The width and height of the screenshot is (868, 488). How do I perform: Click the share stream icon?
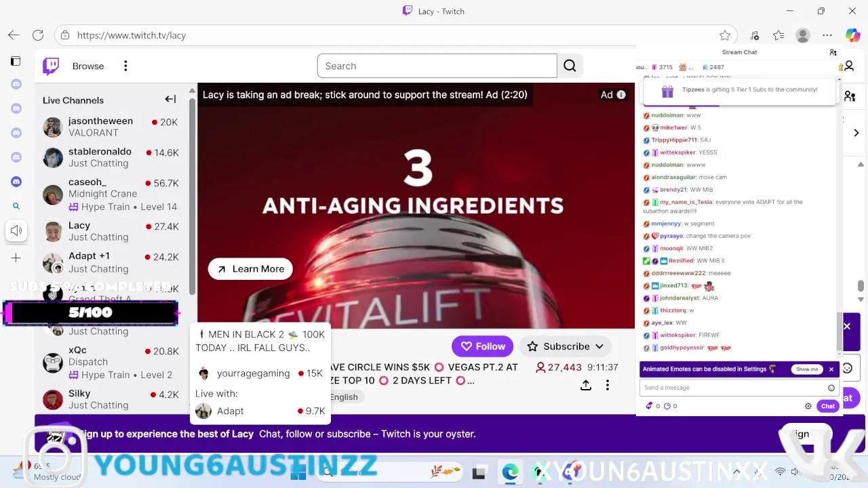tap(586, 385)
